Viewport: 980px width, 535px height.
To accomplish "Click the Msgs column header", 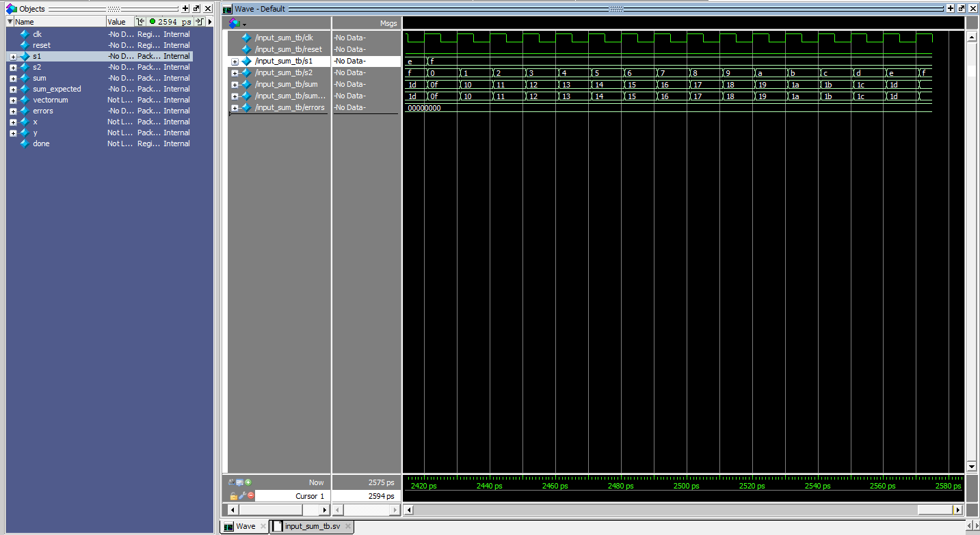I will [x=388, y=23].
